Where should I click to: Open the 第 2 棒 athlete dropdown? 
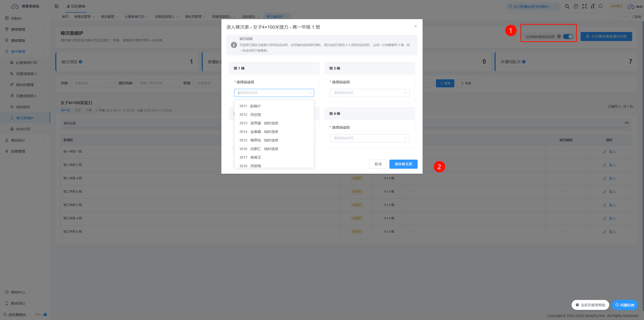pos(370,93)
